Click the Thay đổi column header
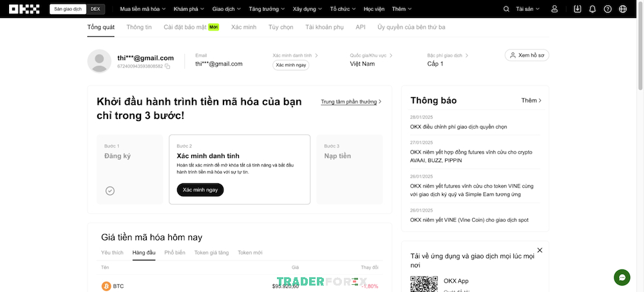This screenshot has height=292, width=644. [370, 268]
